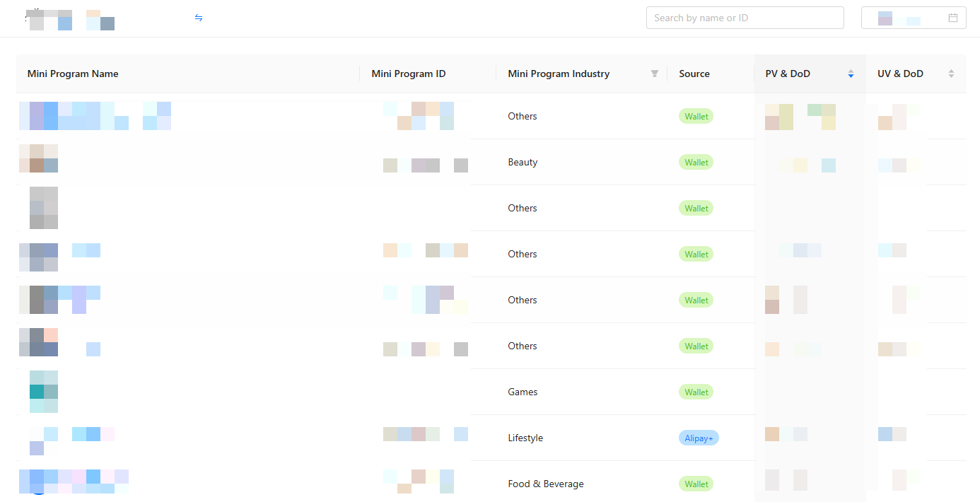Click the UV & DoD column header label

point(900,74)
